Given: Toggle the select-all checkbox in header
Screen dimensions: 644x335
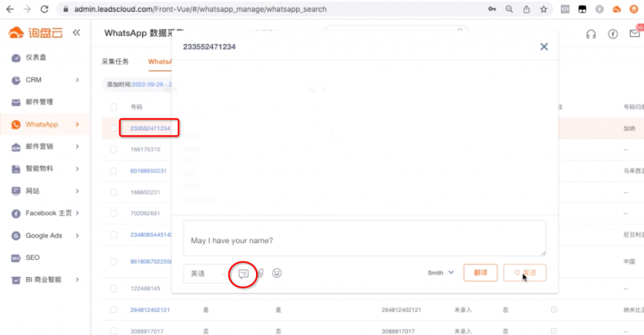Looking at the screenshot, I should 114,107.
